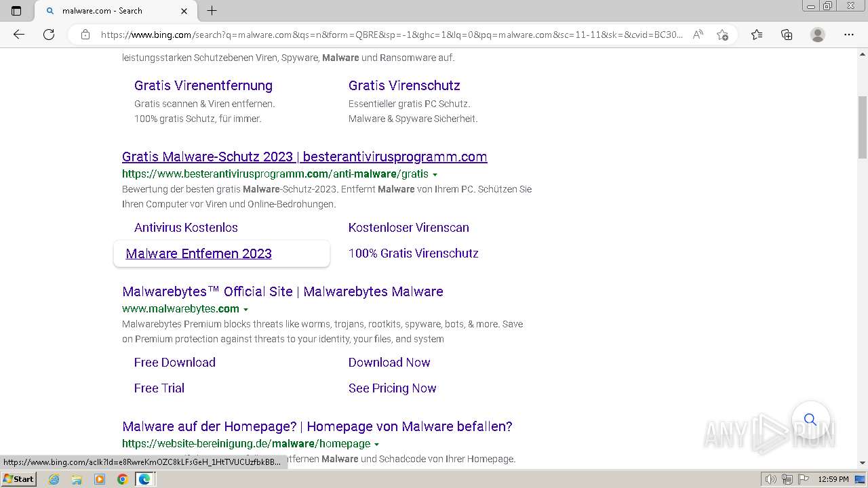Click the page vertical scrollbar thumb
This screenshot has width=868, height=488.
coord(863,127)
